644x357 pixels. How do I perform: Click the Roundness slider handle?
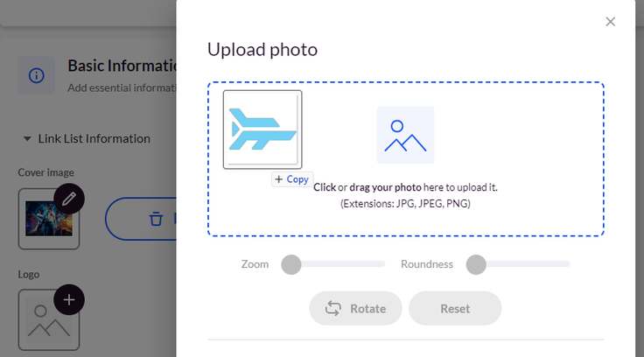point(476,264)
